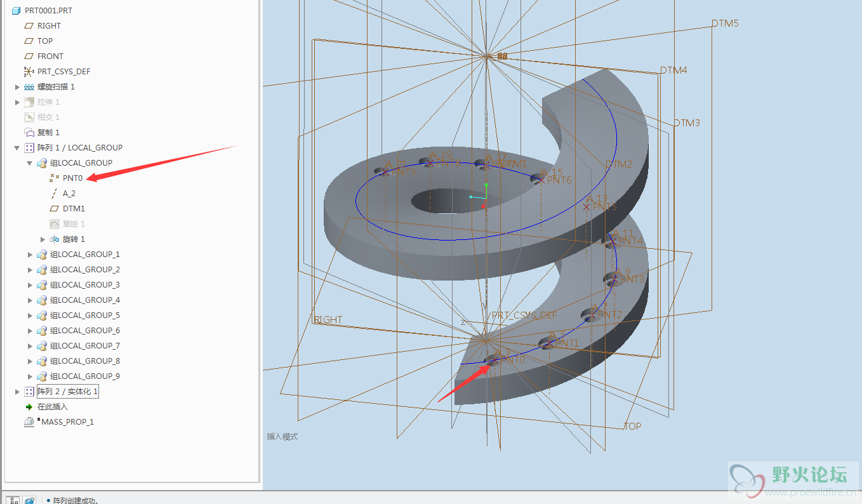Click the PRT_CSYS_DEF label in viewport
Viewport: 862px width, 504px height.
tap(524, 315)
